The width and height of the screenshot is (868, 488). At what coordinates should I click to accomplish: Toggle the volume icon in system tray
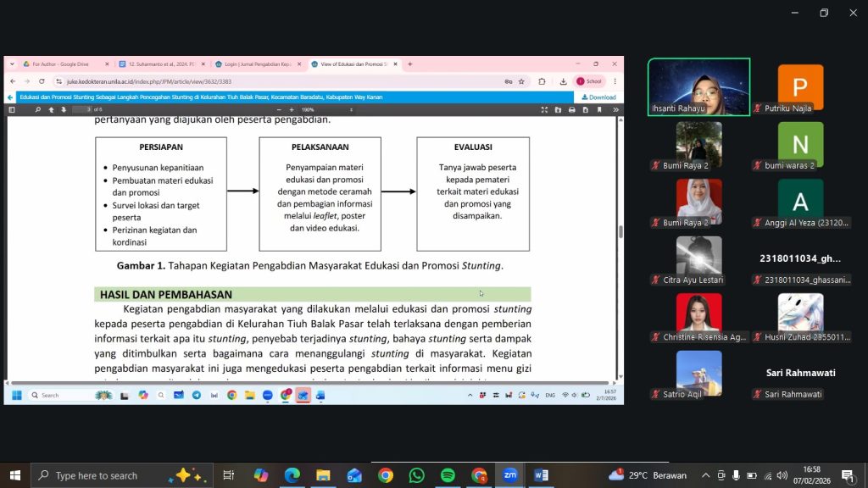[x=782, y=475]
